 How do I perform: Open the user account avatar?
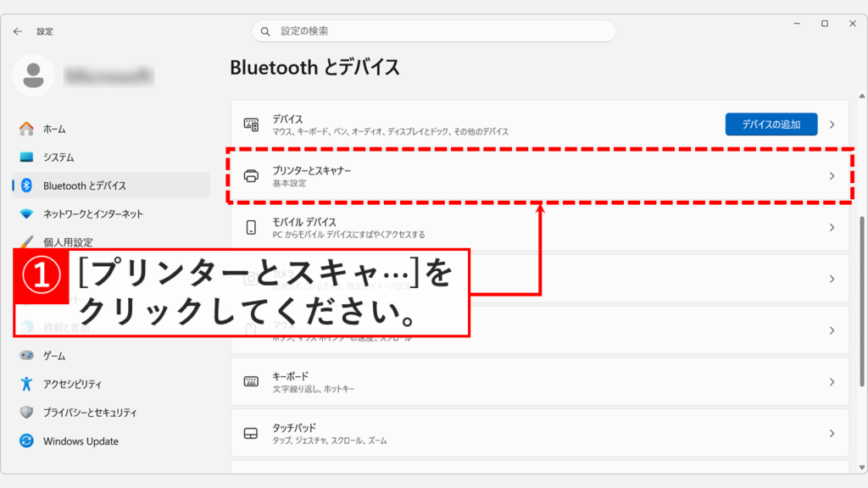click(33, 75)
